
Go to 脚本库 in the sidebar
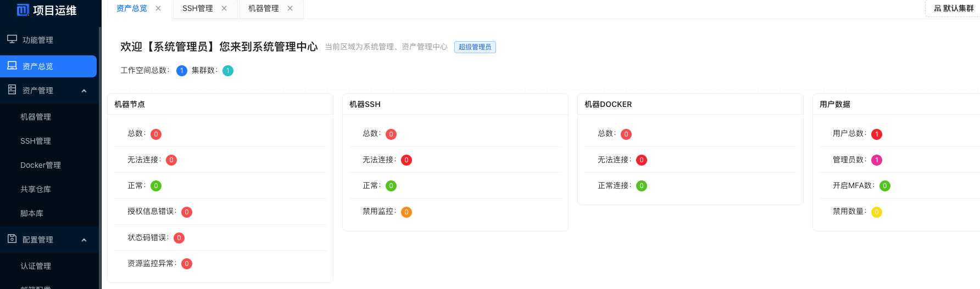pos(32,213)
